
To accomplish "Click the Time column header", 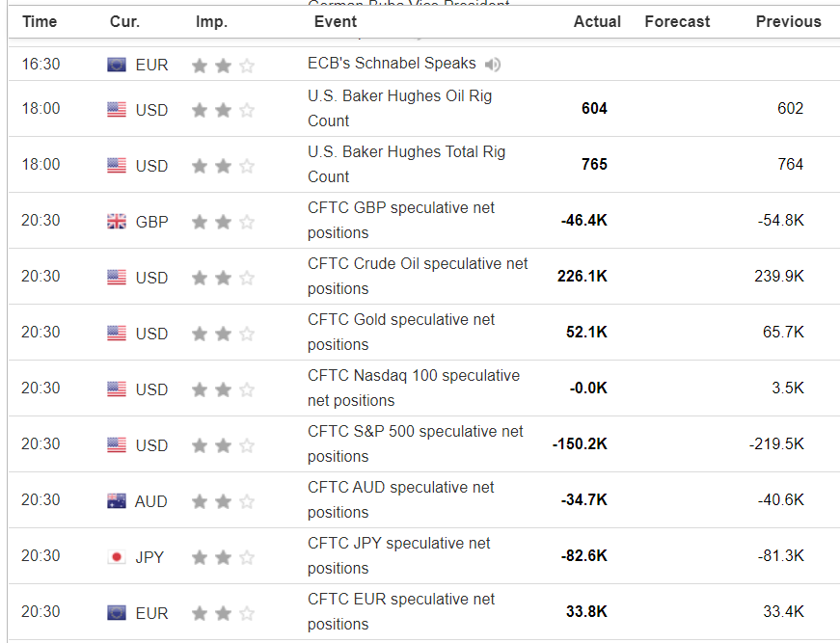I will point(40,21).
